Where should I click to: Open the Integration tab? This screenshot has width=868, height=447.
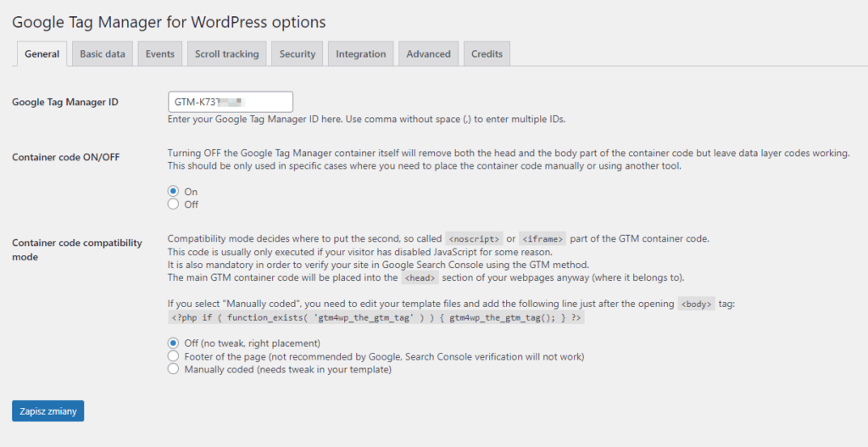(x=361, y=53)
